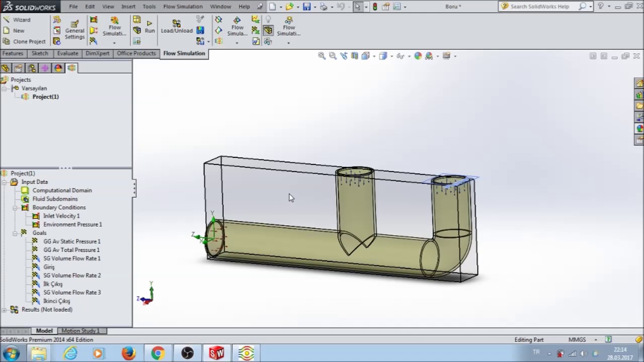
Task: Select Fluid Subdomains in the tree
Action: [55, 199]
